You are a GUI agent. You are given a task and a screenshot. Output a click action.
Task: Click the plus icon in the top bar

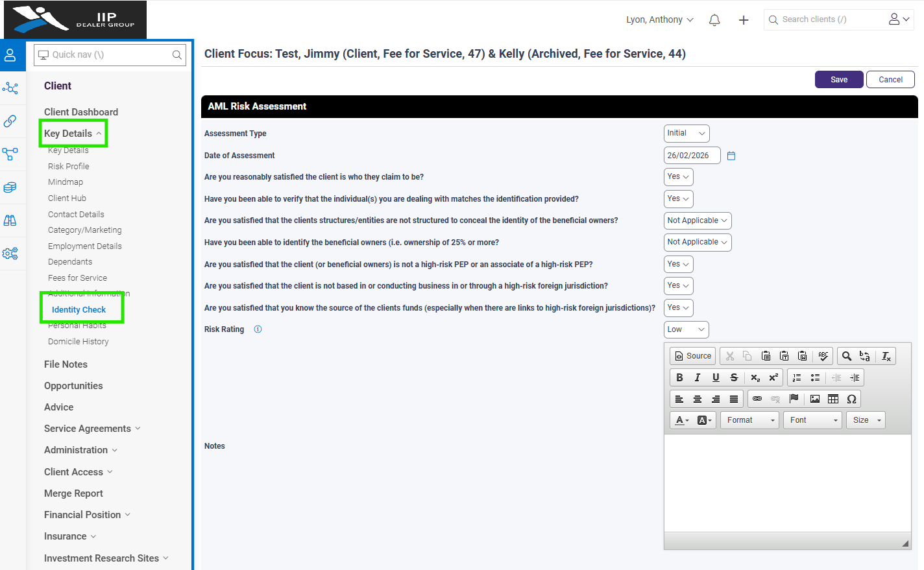[744, 20]
